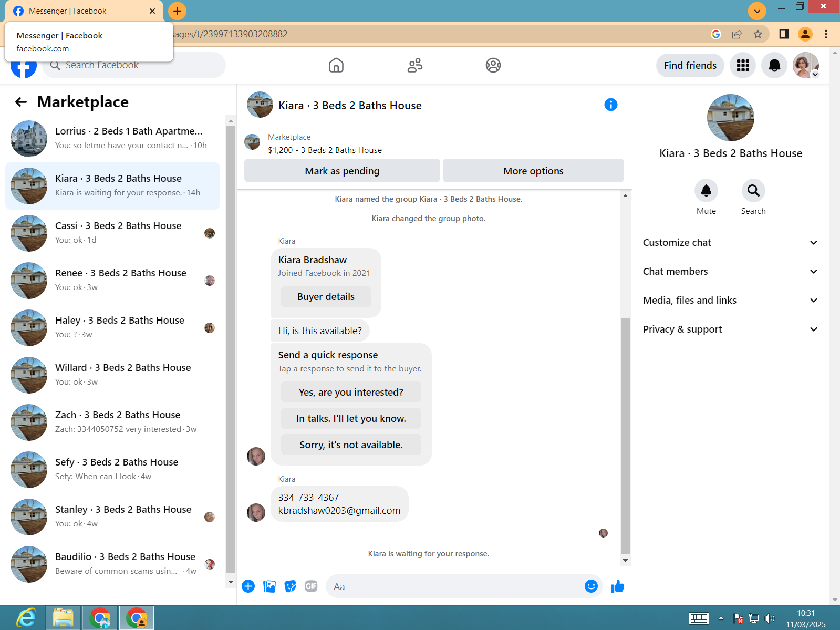Click Mark as pending button

click(342, 171)
